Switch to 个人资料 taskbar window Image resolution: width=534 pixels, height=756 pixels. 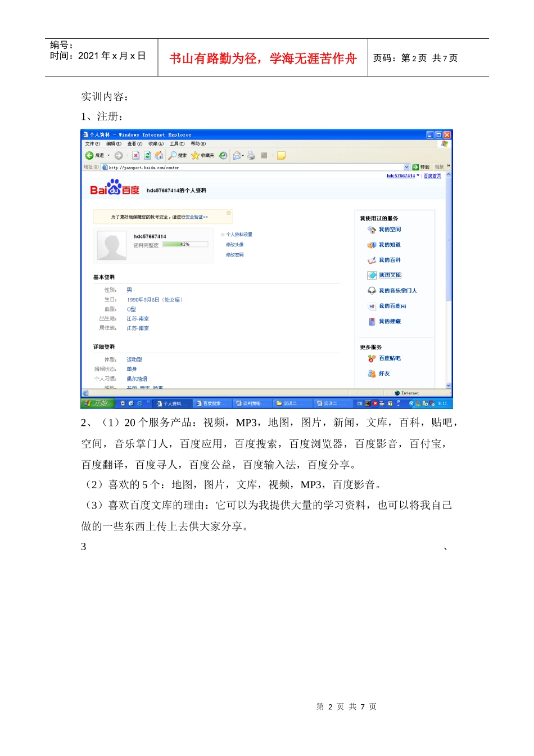(171, 403)
